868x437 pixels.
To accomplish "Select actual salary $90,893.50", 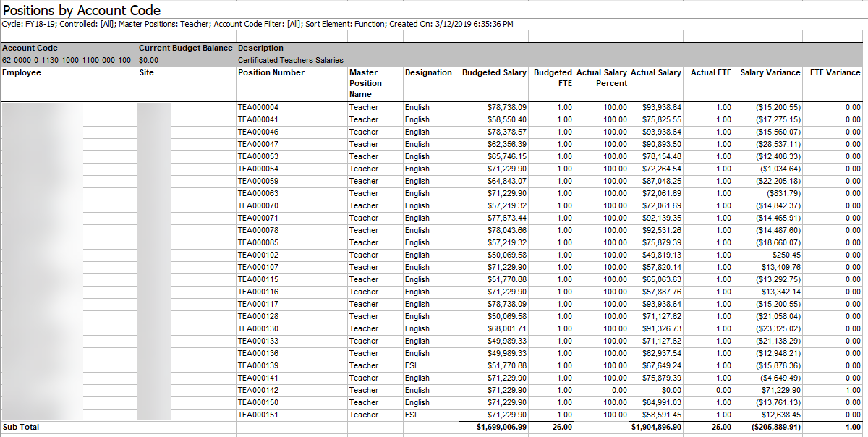I will pyautogui.click(x=661, y=145).
